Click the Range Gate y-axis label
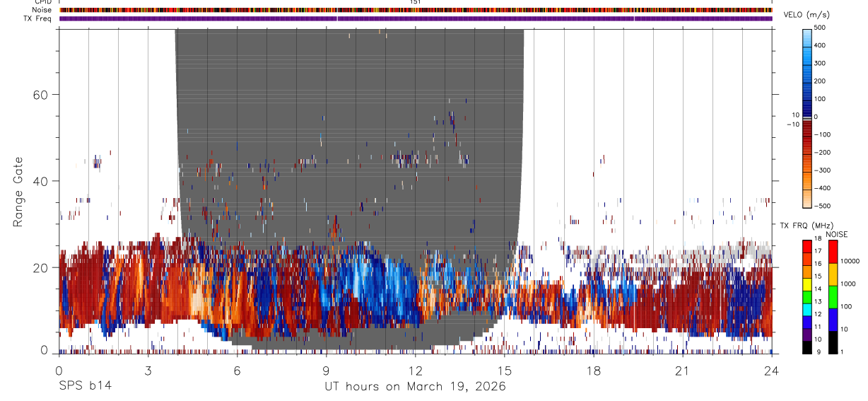The image size is (868, 401). coord(18,192)
